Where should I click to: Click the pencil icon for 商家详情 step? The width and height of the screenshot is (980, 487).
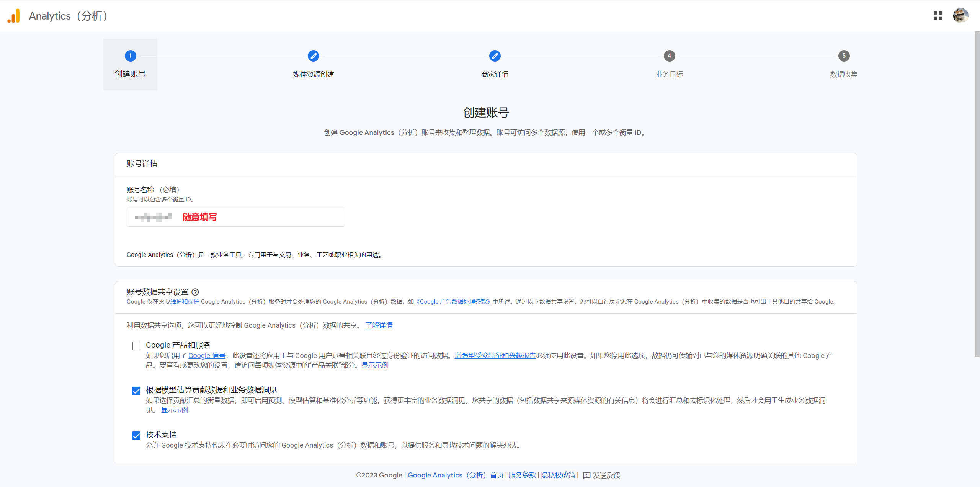495,56
